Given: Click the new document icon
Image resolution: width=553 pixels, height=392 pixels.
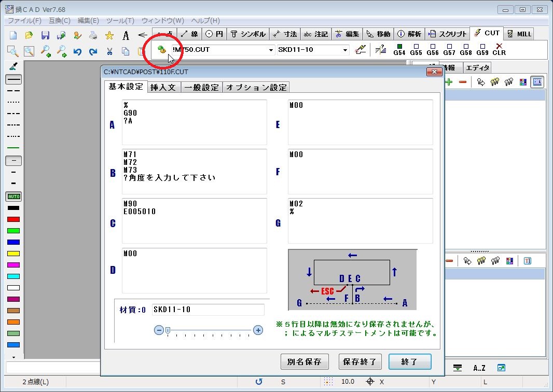Looking at the screenshot, I should pos(13,35).
